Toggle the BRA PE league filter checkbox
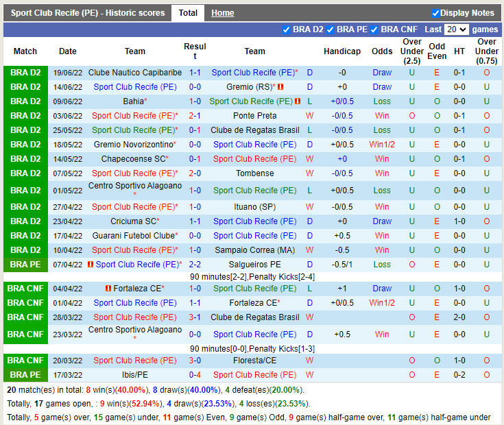 coord(331,29)
